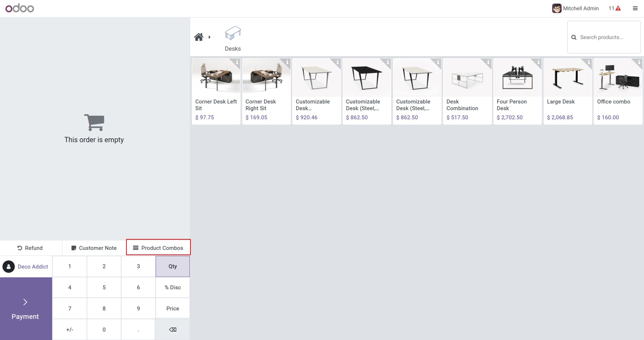Screen dimensions: 644x340
Task: Activate Qty mode
Action: [173, 266]
